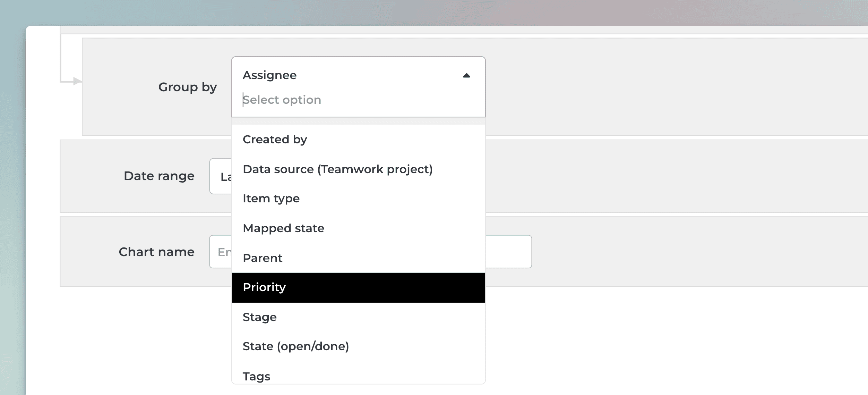The height and width of the screenshot is (395, 868).
Task: Select 'Item type' grouping option
Action: point(271,199)
